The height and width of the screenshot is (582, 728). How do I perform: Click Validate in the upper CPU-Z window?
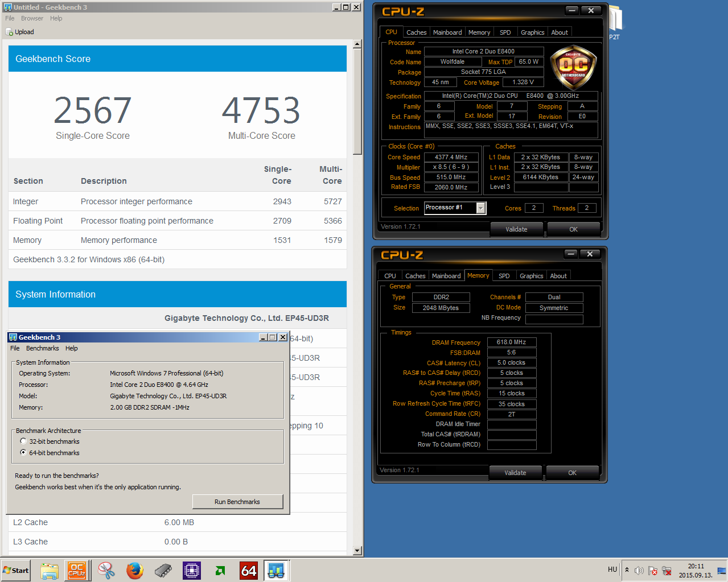coord(516,229)
